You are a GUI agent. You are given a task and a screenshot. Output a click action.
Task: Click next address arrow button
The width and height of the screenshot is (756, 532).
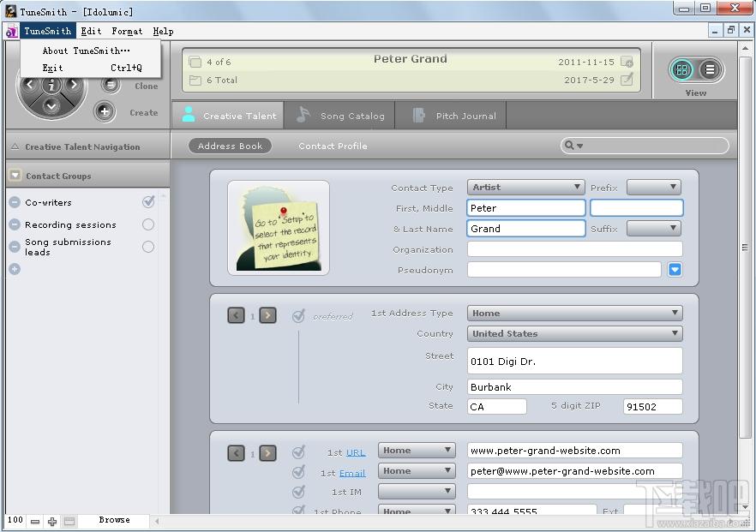click(x=268, y=315)
